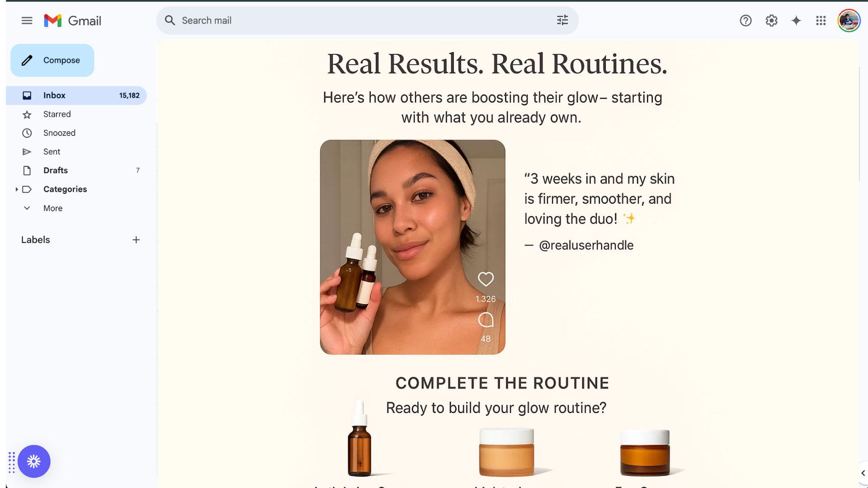This screenshot has width=868, height=488.
Task: Click inside the Search mail field
Action: [362, 20]
